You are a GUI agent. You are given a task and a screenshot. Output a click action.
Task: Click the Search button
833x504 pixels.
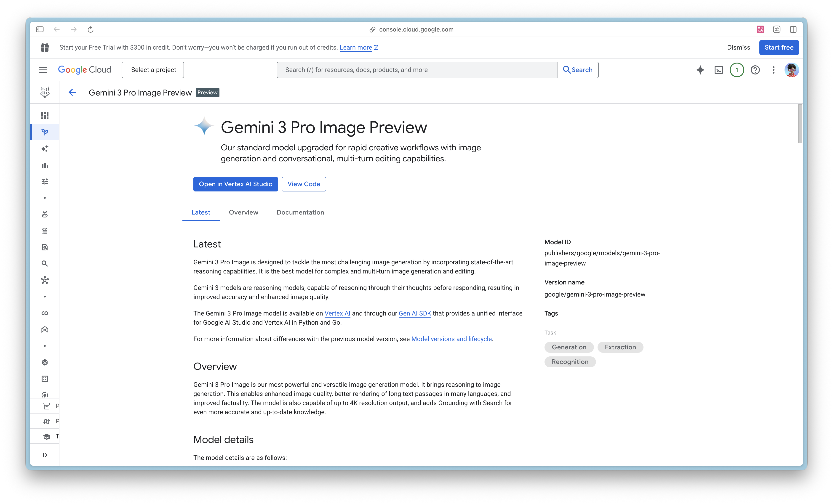pyautogui.click(x=578, y=70)
